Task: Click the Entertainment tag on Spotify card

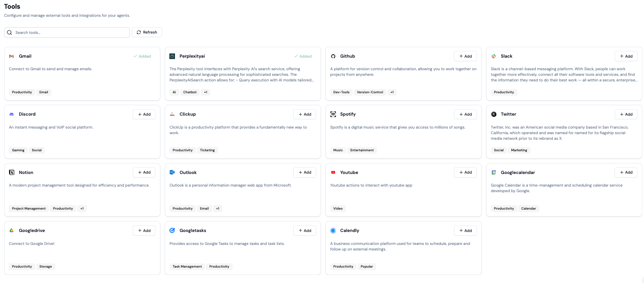Action: [x=362, y=150]
